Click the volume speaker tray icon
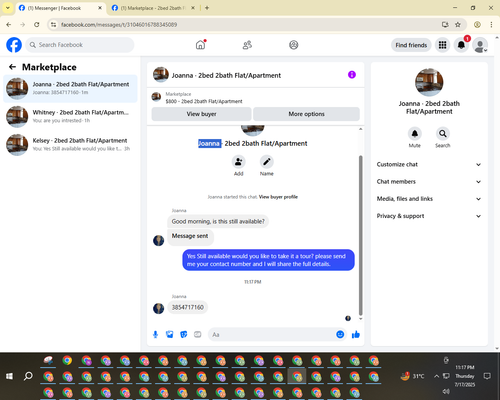This screenshot has height=400, width=500. coord(446,391)
